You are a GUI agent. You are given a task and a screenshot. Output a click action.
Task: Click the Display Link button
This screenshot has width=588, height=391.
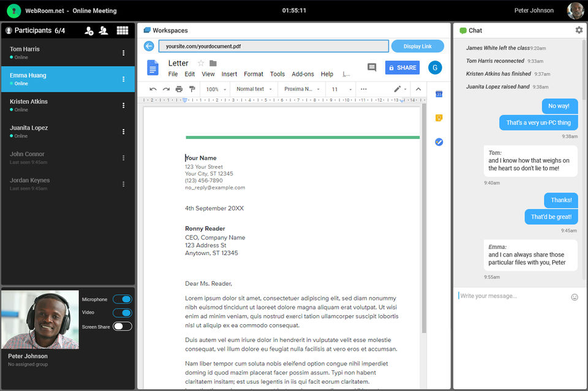[417, 47]
